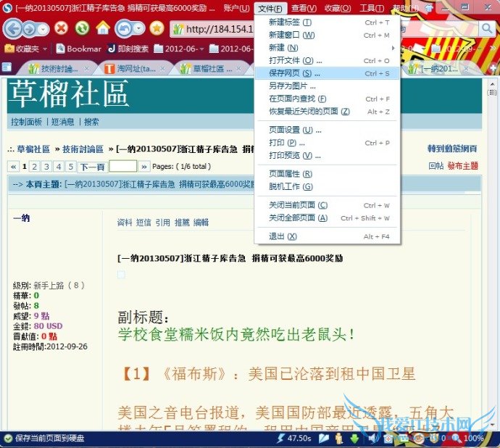Select 新建标签 (T) menu item
The width and height of the screenshot is (500, 448).
click(x=328, y=22)
